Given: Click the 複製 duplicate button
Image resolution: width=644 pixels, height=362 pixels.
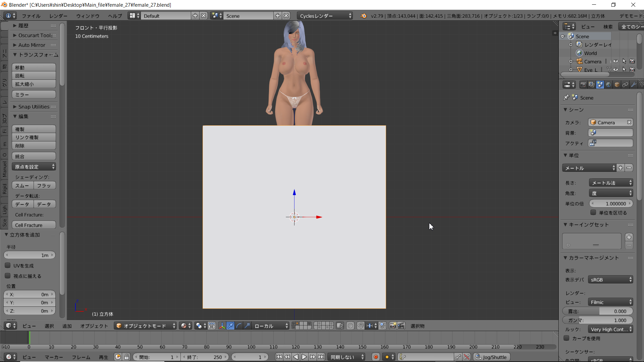Looking at the screenshot, I should [x=34, y=129].
